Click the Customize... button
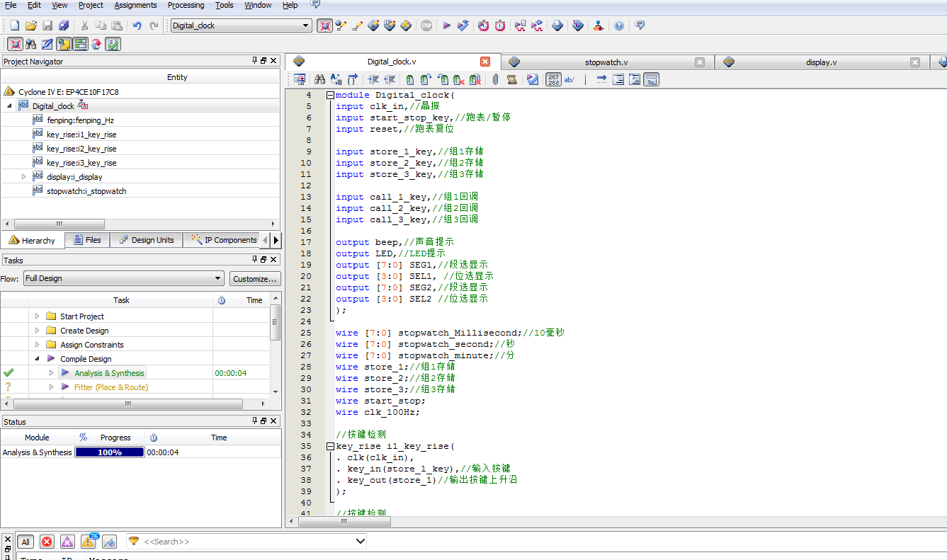This screenshot has height=560, width=947. pyautogui.click(x=255, y=278)
